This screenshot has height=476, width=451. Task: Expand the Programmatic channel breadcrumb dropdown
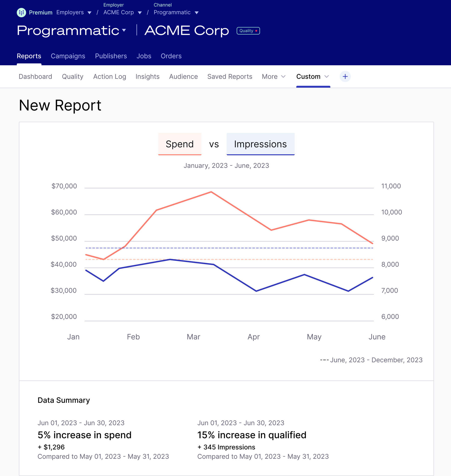coord(196,13)
